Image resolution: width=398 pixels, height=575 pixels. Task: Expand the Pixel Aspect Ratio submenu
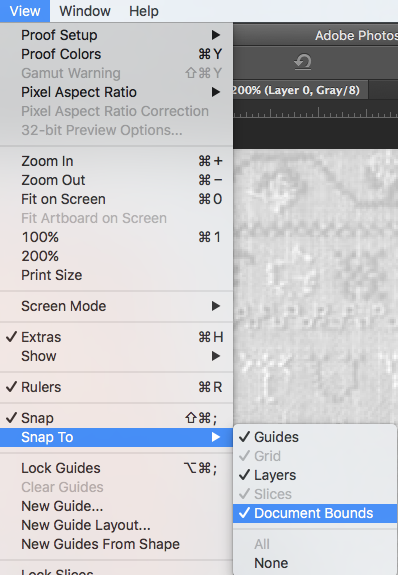pyautogui.click(x=116, y=92)
